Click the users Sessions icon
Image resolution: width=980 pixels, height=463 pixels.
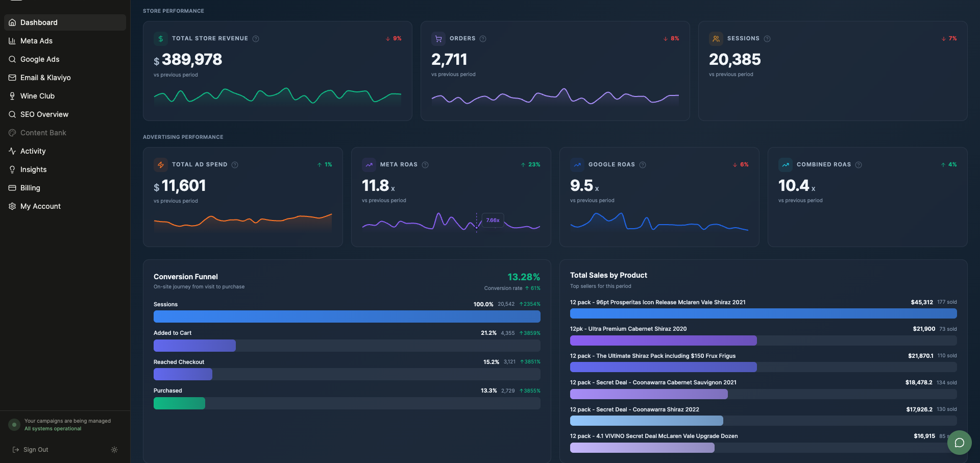click(716, 39)
